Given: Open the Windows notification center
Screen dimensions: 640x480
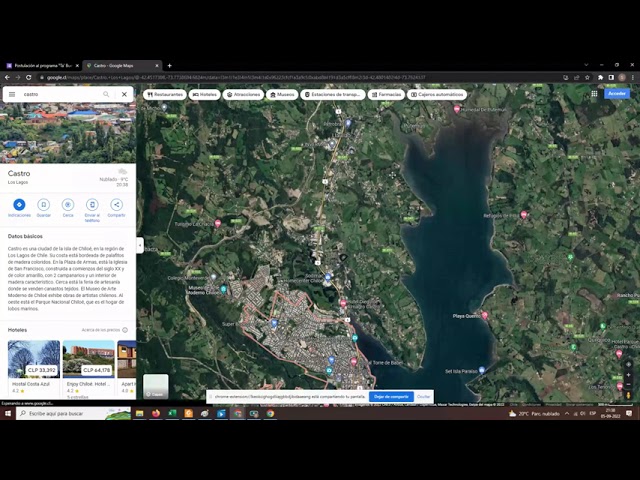Looking at the screenshot, I should (x=629, y=413).
